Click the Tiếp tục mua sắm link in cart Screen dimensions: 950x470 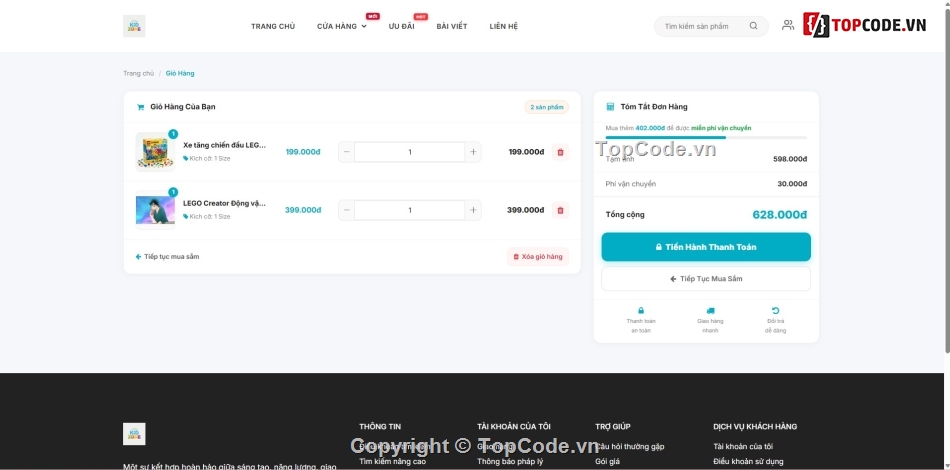(167, 257)
